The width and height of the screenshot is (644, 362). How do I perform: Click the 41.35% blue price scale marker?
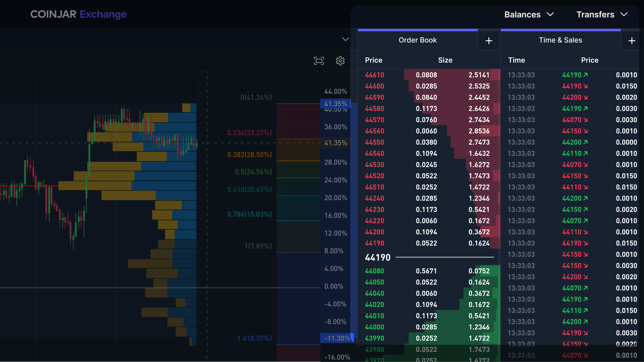tap(335, 104)
